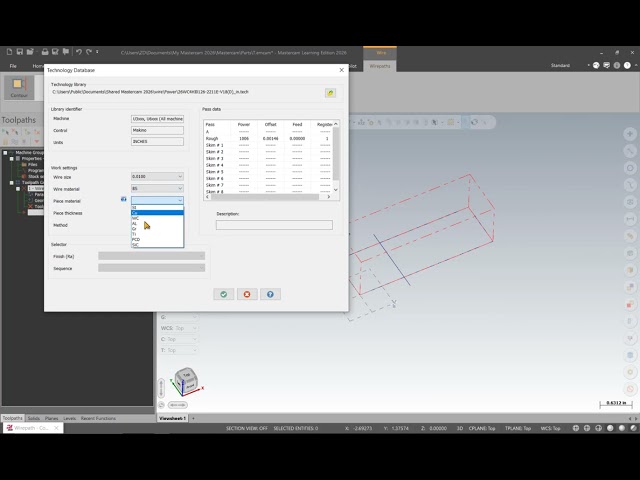
Task: Click the Skim # 1 row in Pass data
Action: pos(268,145)
